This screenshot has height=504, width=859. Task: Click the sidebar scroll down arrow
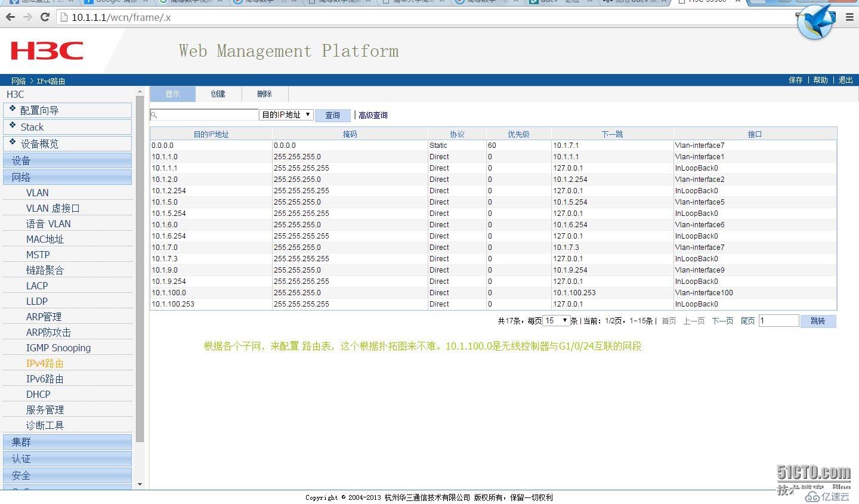(140, 484)
